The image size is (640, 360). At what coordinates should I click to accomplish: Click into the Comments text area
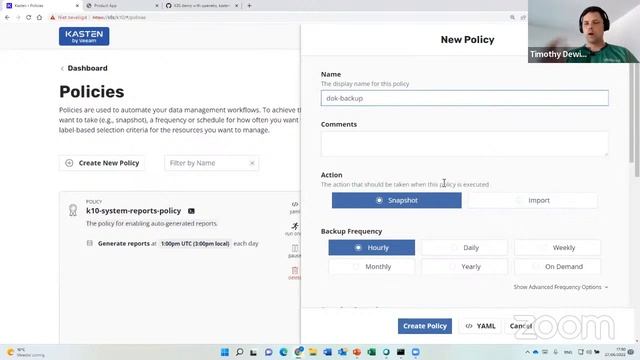pyautogui.click(x=464, y=144)
